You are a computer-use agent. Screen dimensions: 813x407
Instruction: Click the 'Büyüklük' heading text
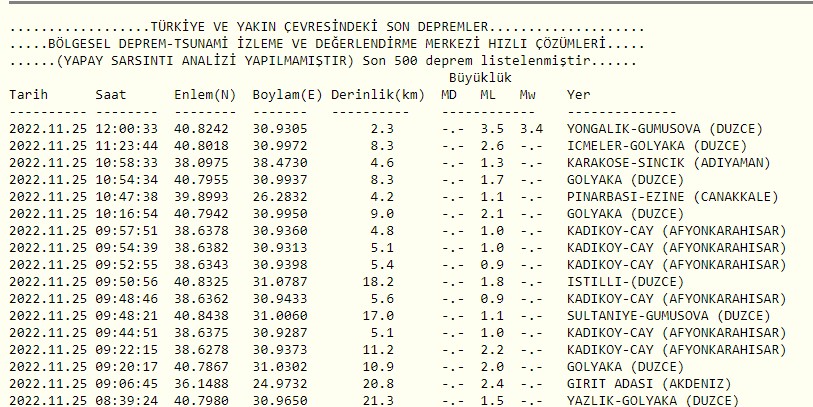tap(480, 77)
